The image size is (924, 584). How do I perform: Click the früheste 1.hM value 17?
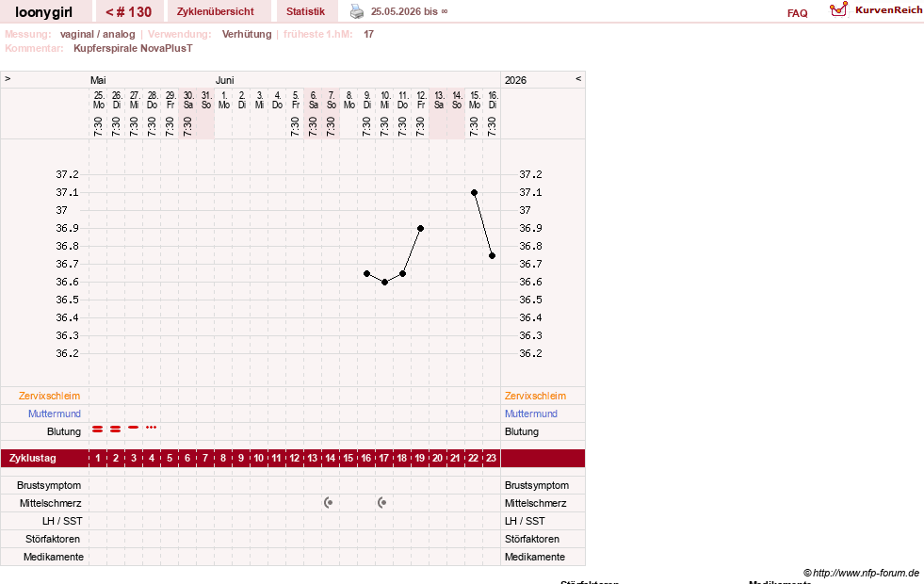[369, 34]
